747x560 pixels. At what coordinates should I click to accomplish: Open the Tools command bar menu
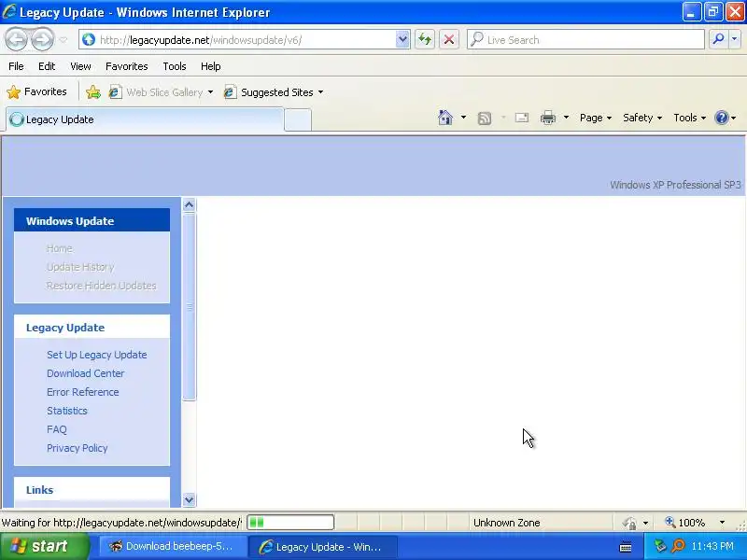(689, 118)
